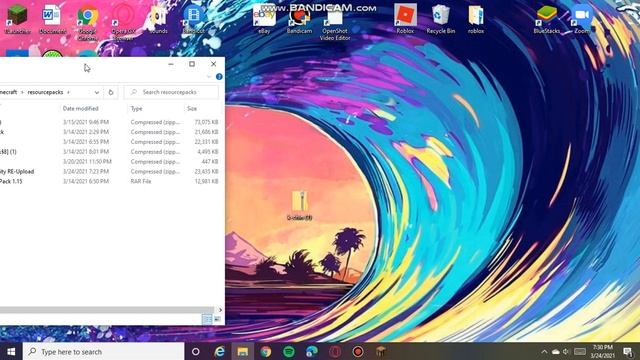
Task: Open the Recycle Bin on the desktop
Action: click(x=440, y=20)
